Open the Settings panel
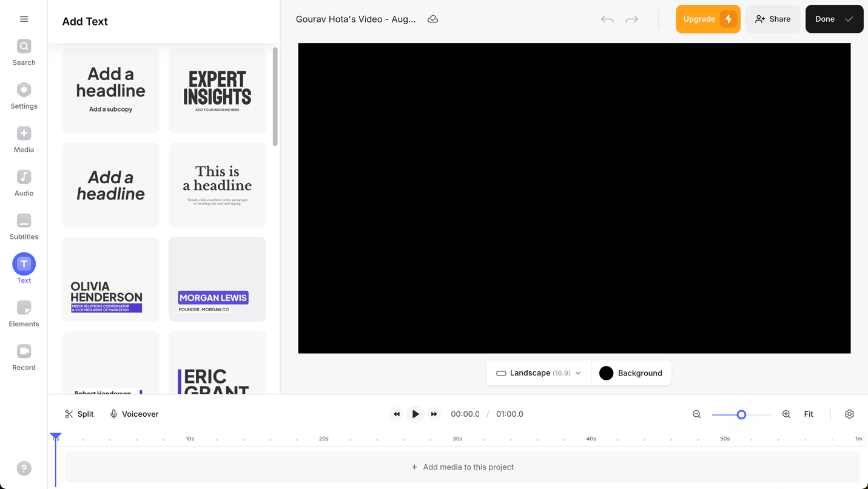The height and width of the screenshot is (489, 868). pyautogui.click(x=24, y=96)
